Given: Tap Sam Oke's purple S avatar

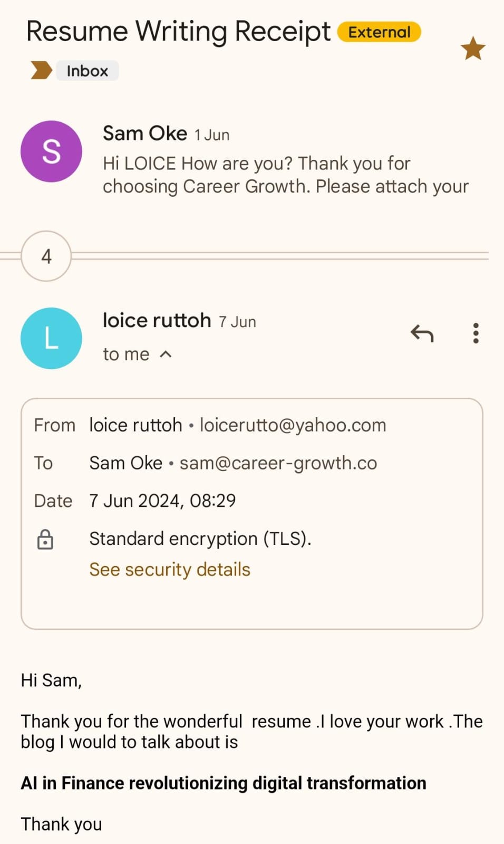Looking at the screenshot, I should (x=51, y=152).
